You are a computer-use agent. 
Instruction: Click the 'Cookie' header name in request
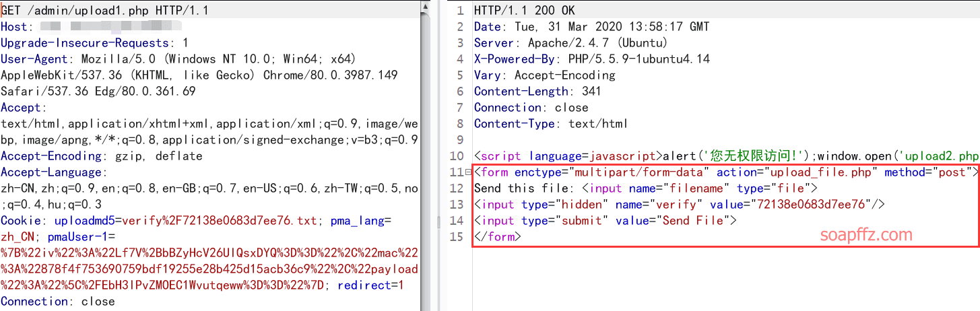[x=21, y=221]
